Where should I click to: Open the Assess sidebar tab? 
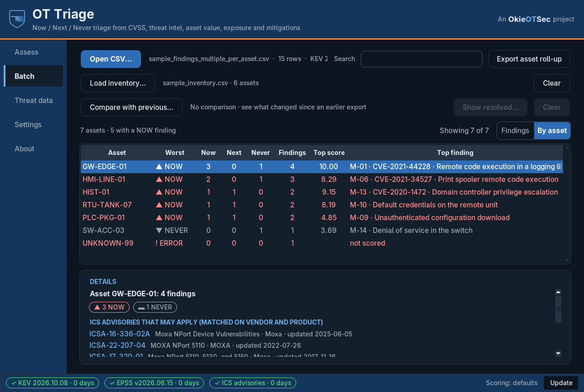(26, 52)
